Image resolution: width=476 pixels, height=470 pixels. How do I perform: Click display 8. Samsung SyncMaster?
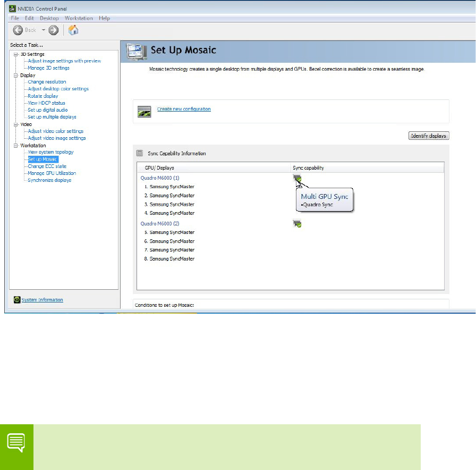169,259
